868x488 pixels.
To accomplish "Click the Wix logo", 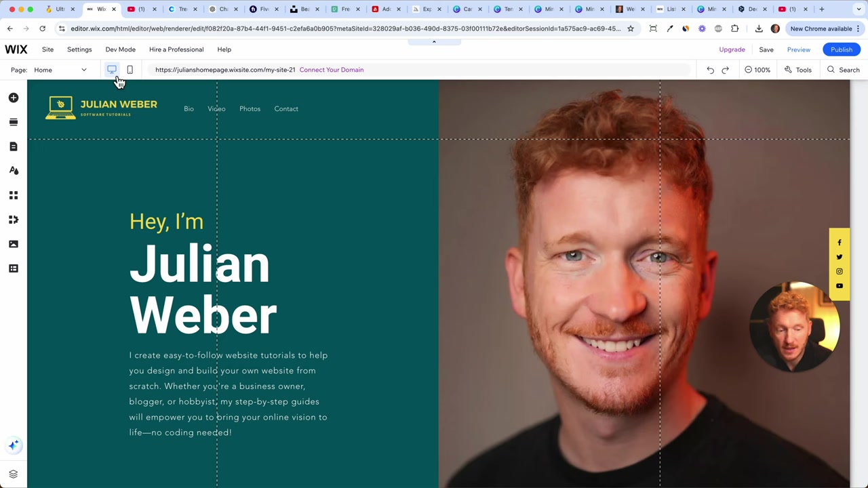I will (x=16, y=49).
